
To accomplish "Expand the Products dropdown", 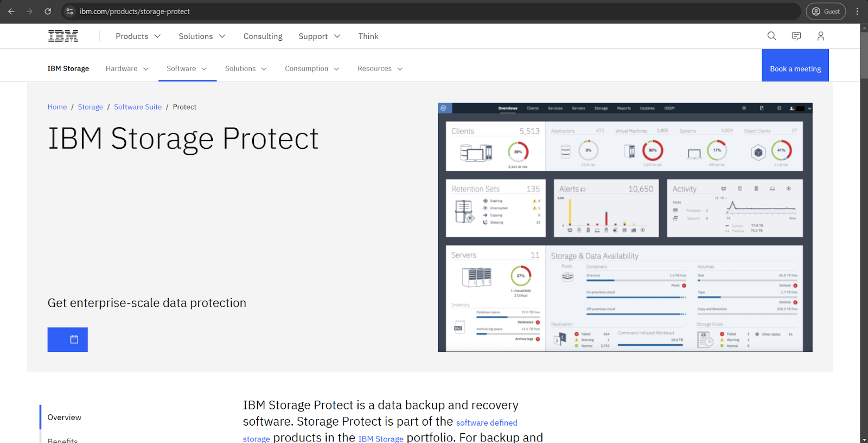I will 138,36.
